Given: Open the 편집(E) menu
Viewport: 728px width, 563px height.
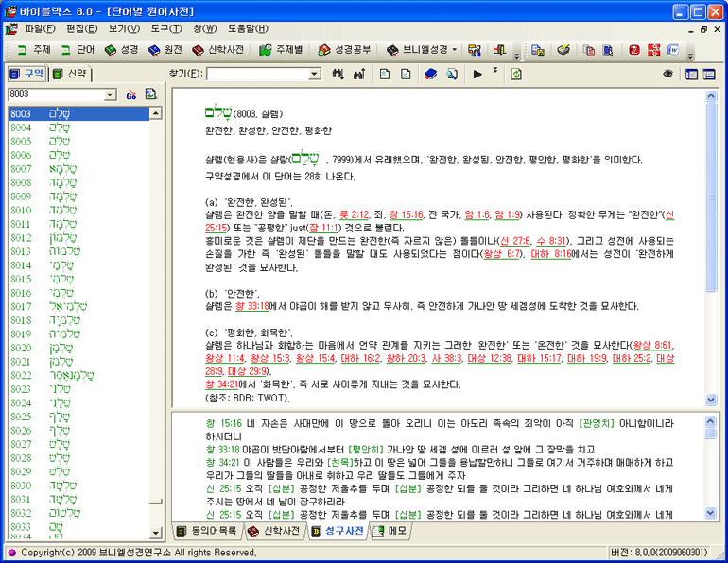Looking at the screenshot, I should point(81,28).
